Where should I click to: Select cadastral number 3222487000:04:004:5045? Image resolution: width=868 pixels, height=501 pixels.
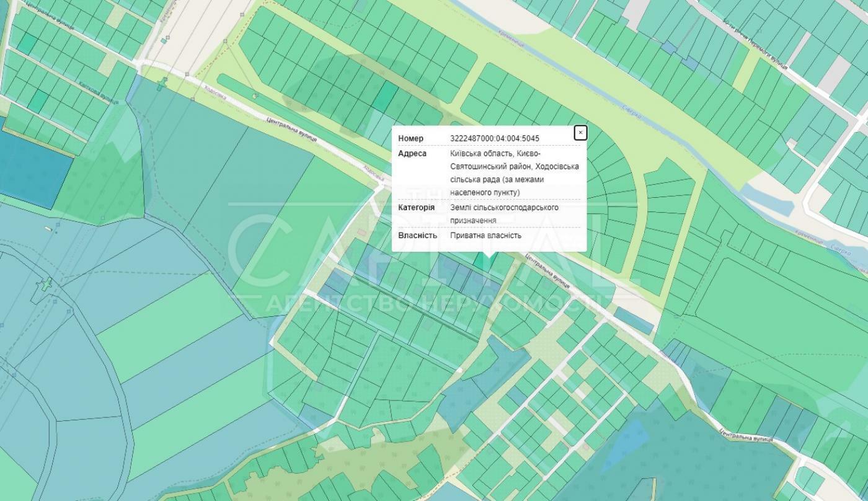tap(494, 138)
